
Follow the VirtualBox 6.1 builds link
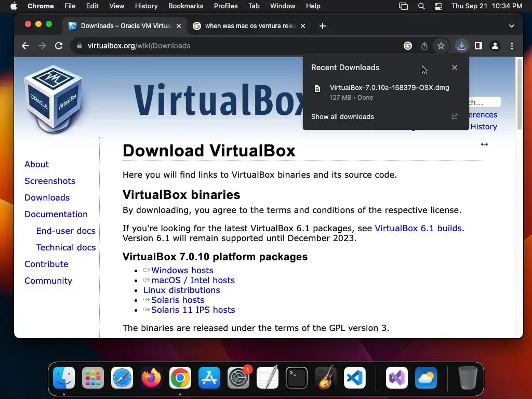419,228
